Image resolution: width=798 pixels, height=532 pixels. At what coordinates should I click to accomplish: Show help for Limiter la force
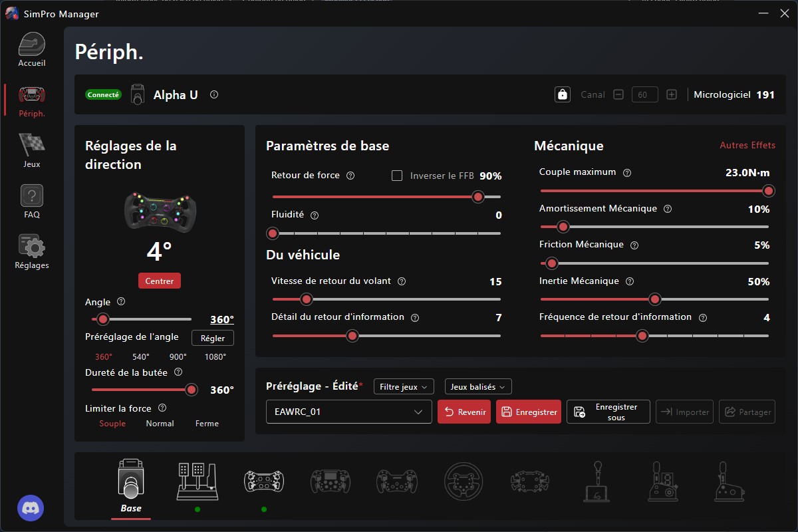(x=162, y=408)
